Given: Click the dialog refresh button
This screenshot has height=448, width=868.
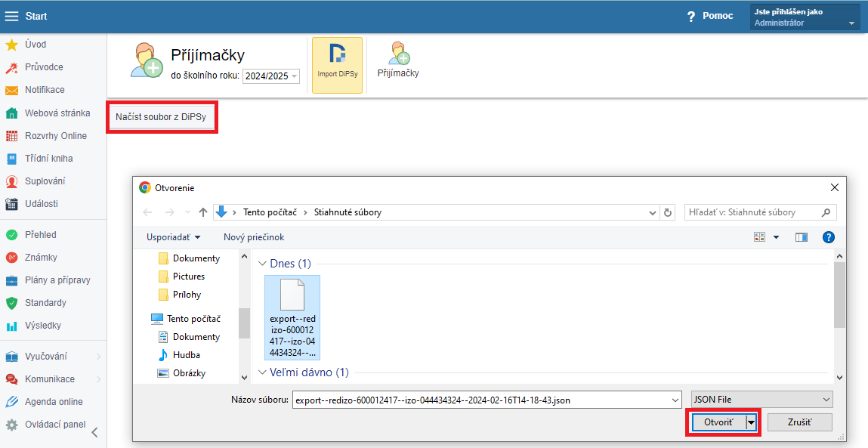Looking at the screenshot, I should tap(667, 212).
